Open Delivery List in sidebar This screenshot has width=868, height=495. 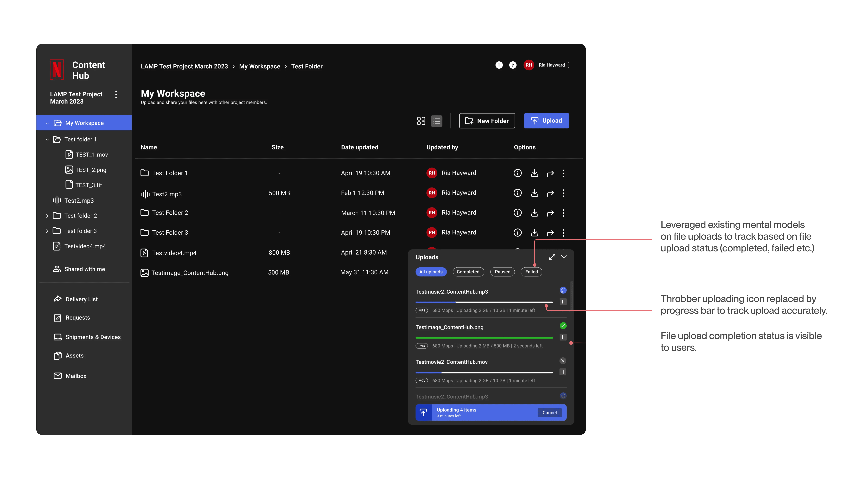pos(82,299)
